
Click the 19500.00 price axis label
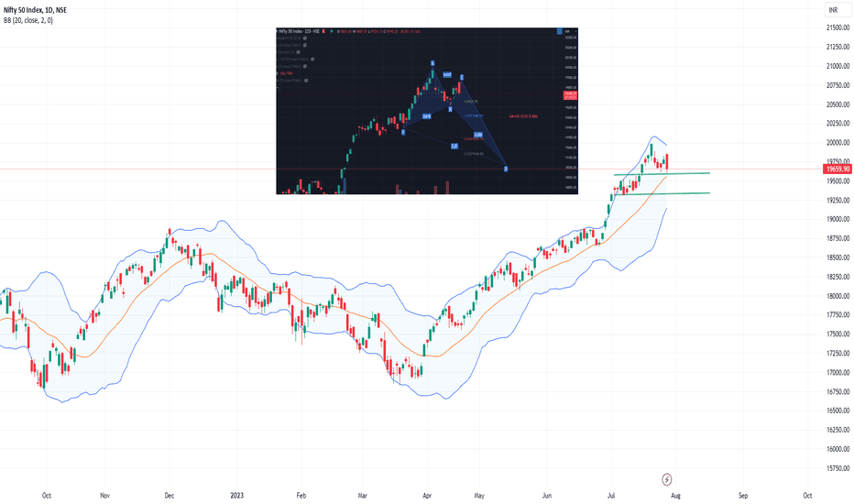tap(838, 181)
